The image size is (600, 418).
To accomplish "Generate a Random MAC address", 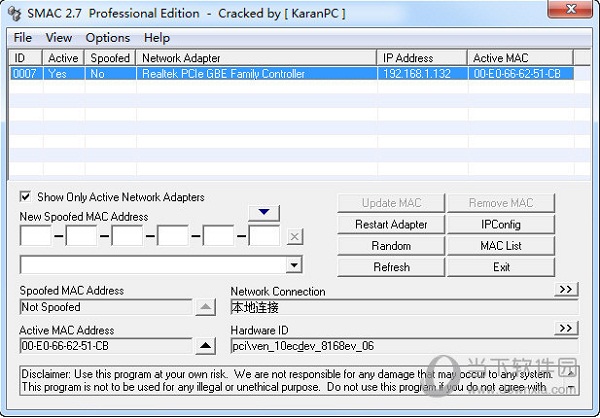I will (x=391, y=246).
